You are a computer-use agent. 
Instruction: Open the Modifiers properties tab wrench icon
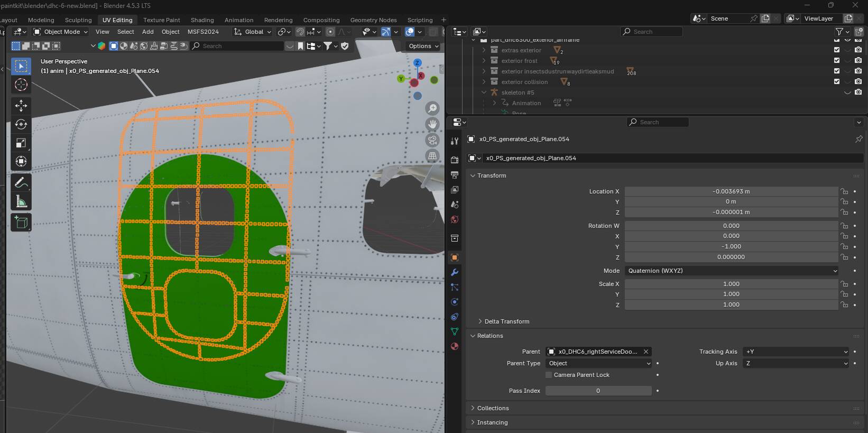(x=454, y=272)
